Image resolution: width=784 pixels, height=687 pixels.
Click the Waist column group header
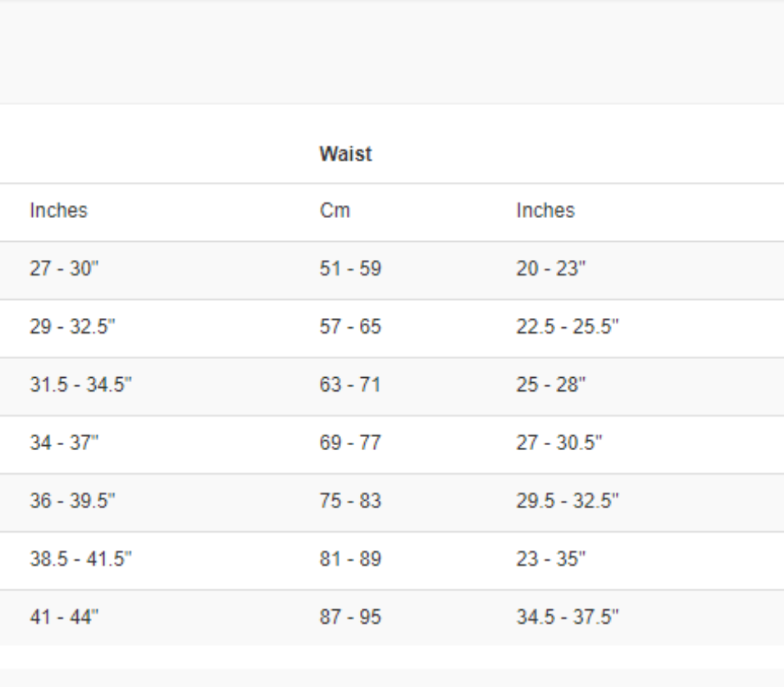tap(345, 154)
